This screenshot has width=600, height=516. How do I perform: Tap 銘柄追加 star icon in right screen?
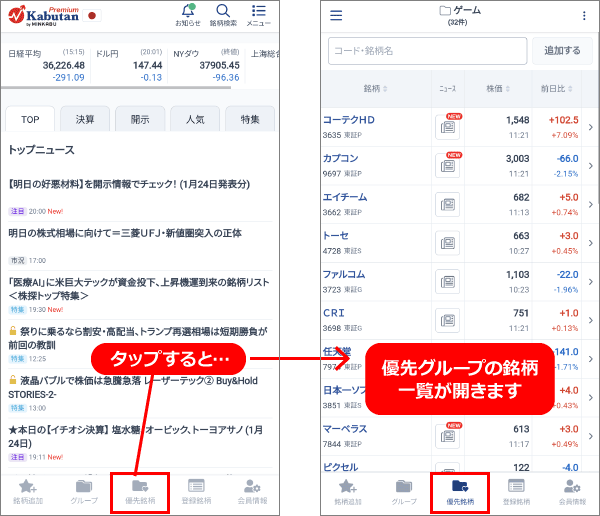(348, 493)
